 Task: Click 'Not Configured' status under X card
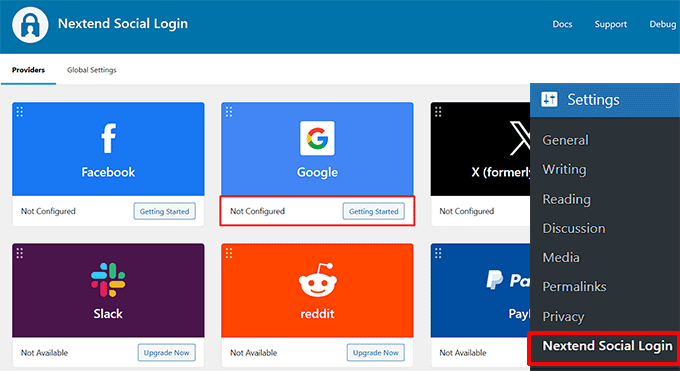click(467, 211)
